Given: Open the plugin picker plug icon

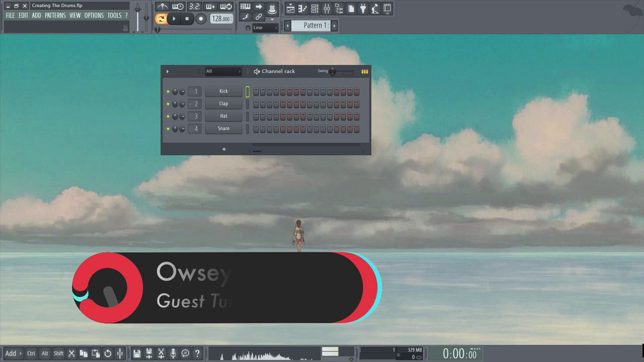Looking at the screenshot, I should coord(363,9).
